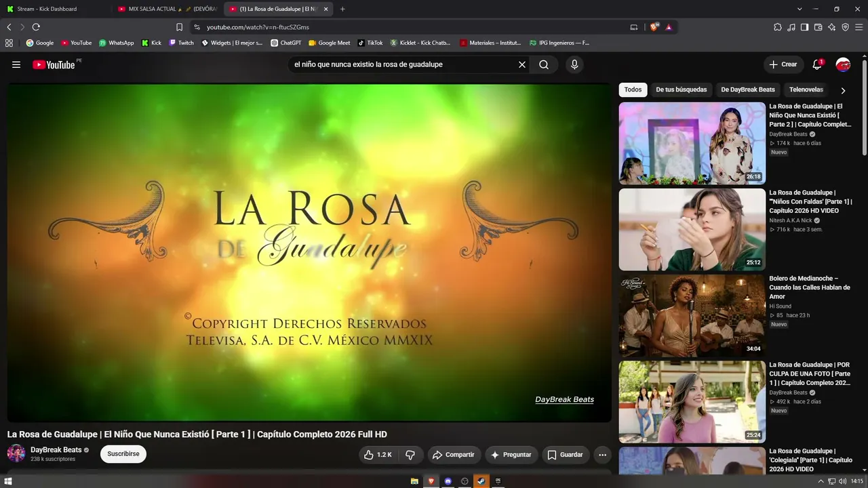Image resolution: width=868 pixels, height=488 pixels.
Task: Click the address bar URL
Action: point(258,27)
